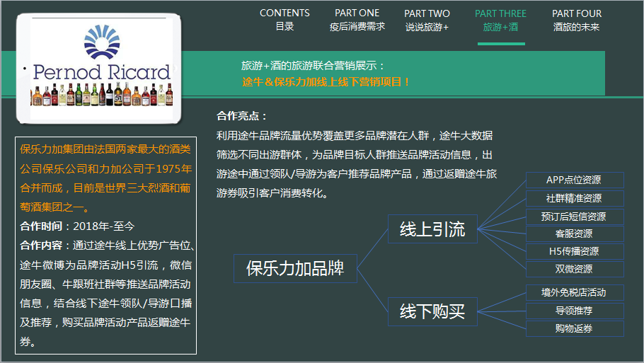This screenshot has height=363, width=644.
Task: Select the PART THREE 旅游+酒 tab
Action: click(500, 20)
